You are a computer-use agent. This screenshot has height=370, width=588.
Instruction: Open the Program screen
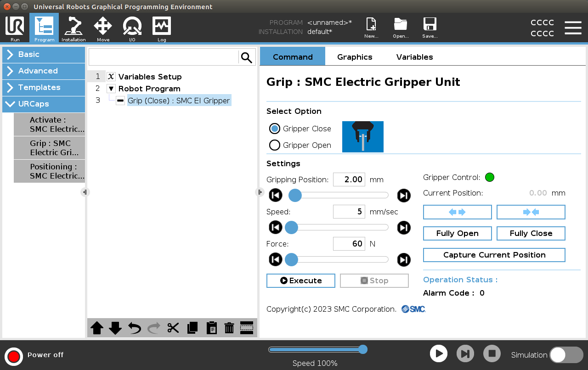44,28
